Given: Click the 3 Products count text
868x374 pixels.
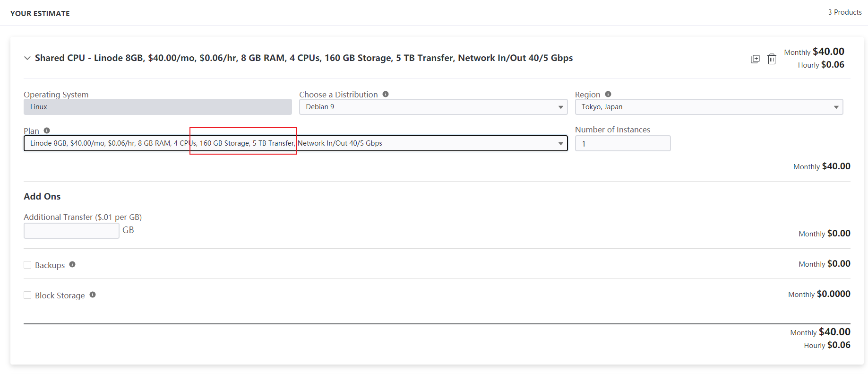Looking at the screenshot, I should pos(844,12).
